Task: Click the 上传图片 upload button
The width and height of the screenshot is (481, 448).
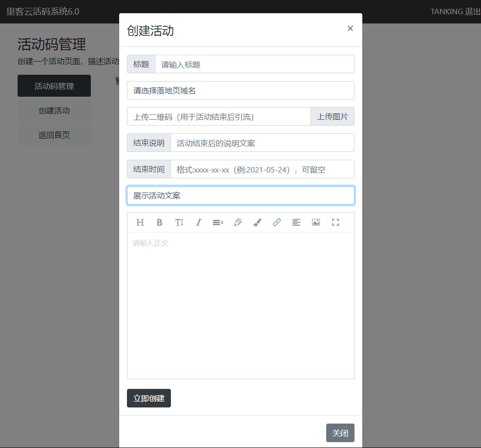Action: (333, 117)
